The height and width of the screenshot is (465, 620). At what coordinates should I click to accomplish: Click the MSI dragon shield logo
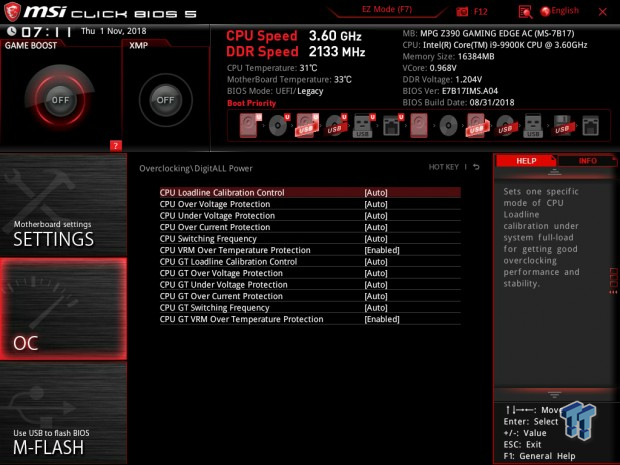(x=12, y=12)
